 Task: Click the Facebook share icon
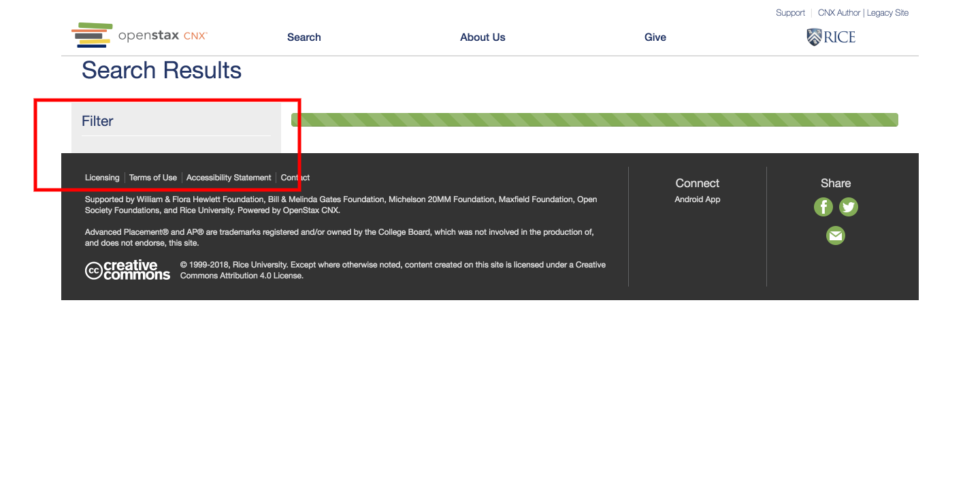click(823, 207)
